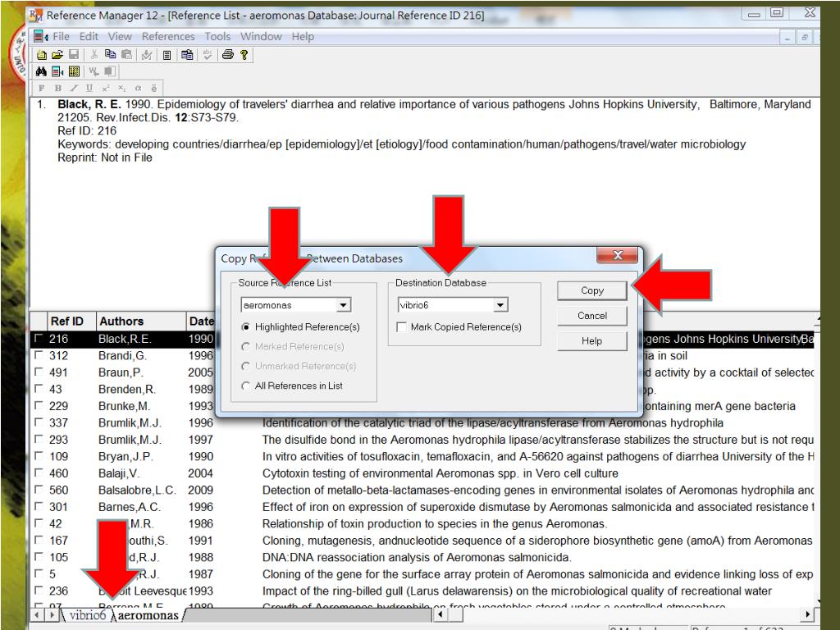Click the horizontal scrollbar right arrow of the list
This screenshot has width=840, height=630.
808,614
